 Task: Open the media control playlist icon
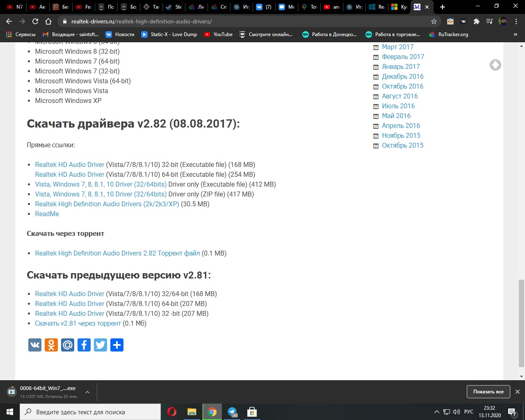pos(489,21)
